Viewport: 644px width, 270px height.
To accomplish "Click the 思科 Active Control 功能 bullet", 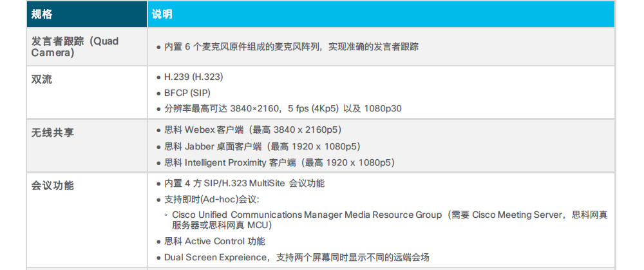I will 214,242.
